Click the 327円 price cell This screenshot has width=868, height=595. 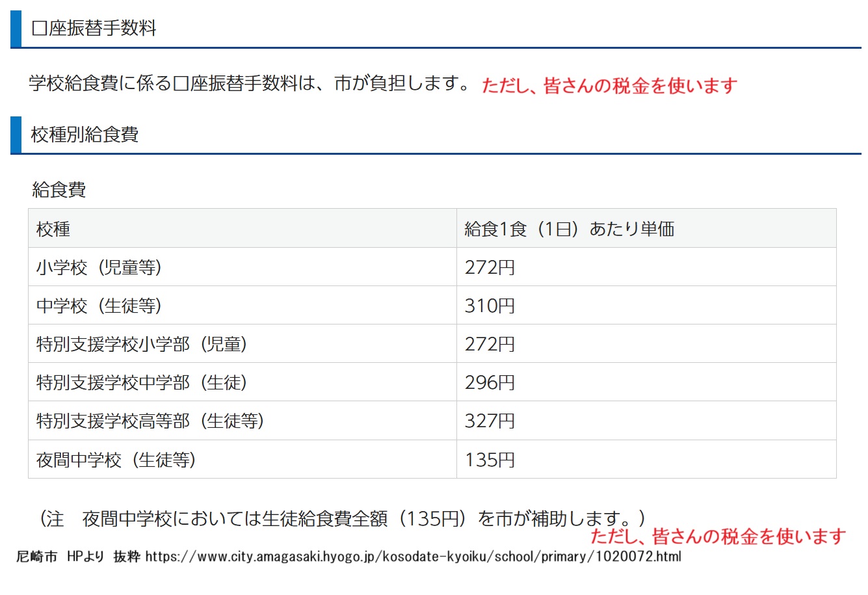pos(490,421)
